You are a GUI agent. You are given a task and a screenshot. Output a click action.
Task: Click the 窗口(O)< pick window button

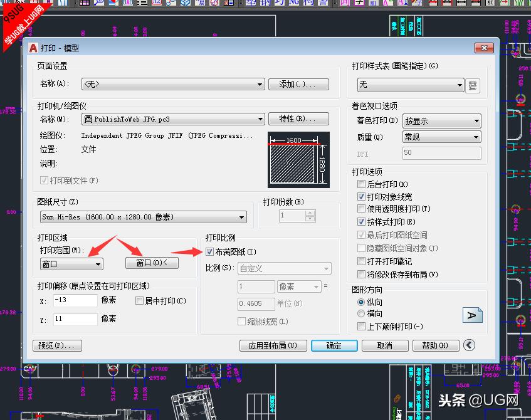[153, 262]
